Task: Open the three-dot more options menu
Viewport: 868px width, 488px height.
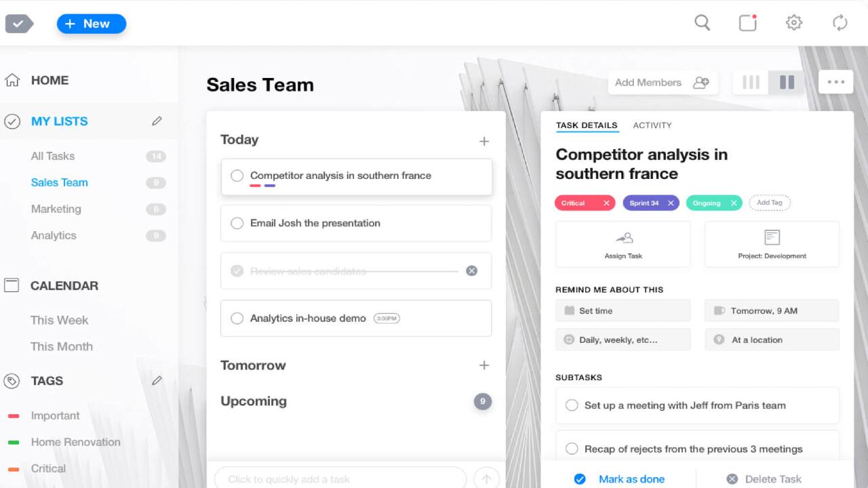Action: coord(835,81)
